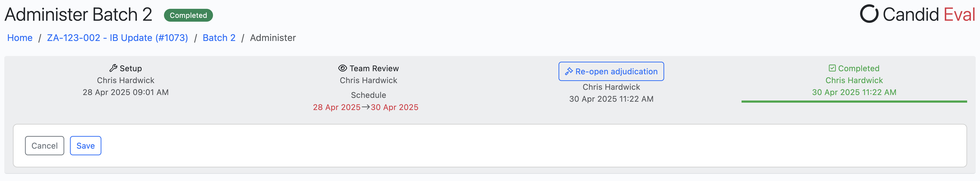
Task: Open the ZA-123-002 - IB Update (#1073) breadcrumb
Action: 117,38
